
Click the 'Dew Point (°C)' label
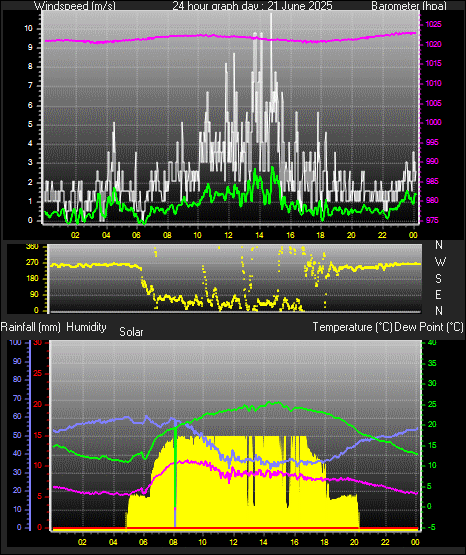coord(429,327)
